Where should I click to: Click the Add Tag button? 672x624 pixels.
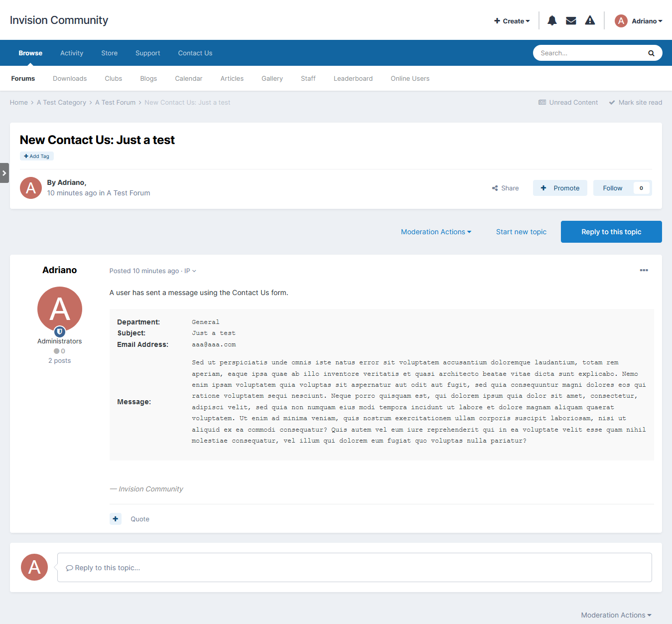tap(37, 156)
